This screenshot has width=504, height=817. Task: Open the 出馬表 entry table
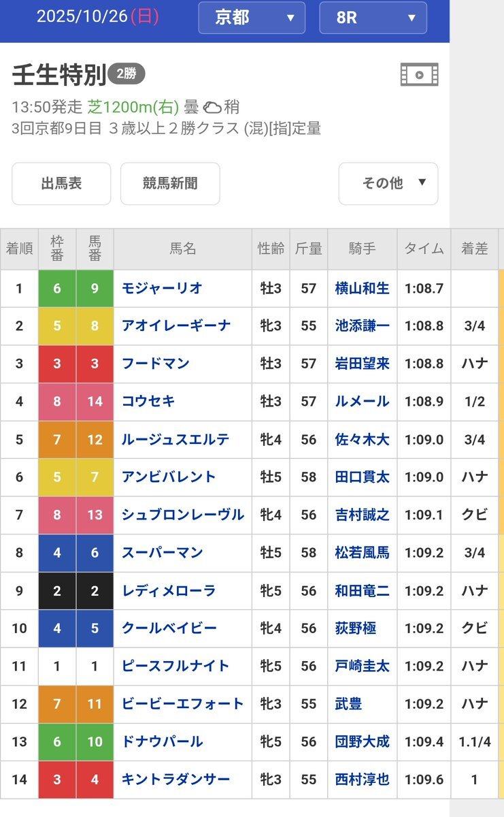[x=61, y=183]
